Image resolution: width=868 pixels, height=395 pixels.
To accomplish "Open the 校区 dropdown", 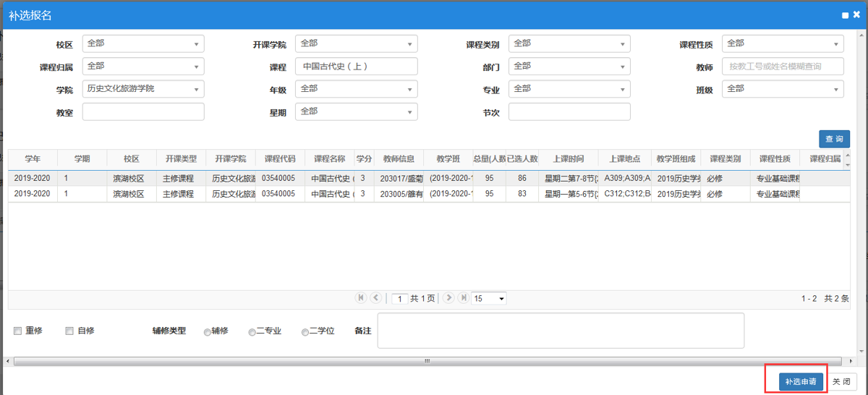I will coord(143,44).
